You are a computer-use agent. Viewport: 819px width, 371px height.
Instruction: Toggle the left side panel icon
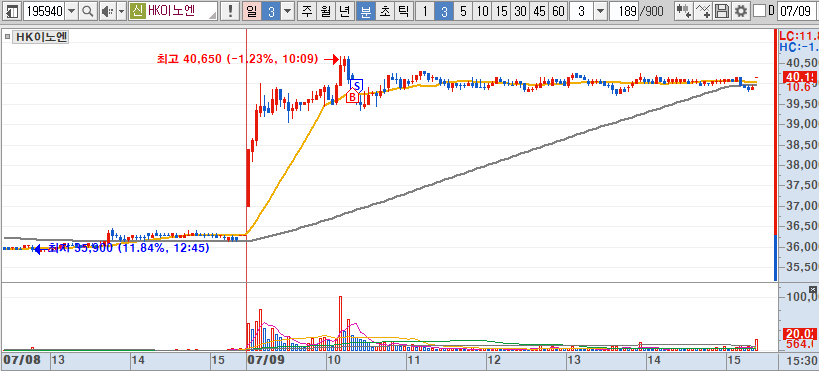[x=13, y=11]
